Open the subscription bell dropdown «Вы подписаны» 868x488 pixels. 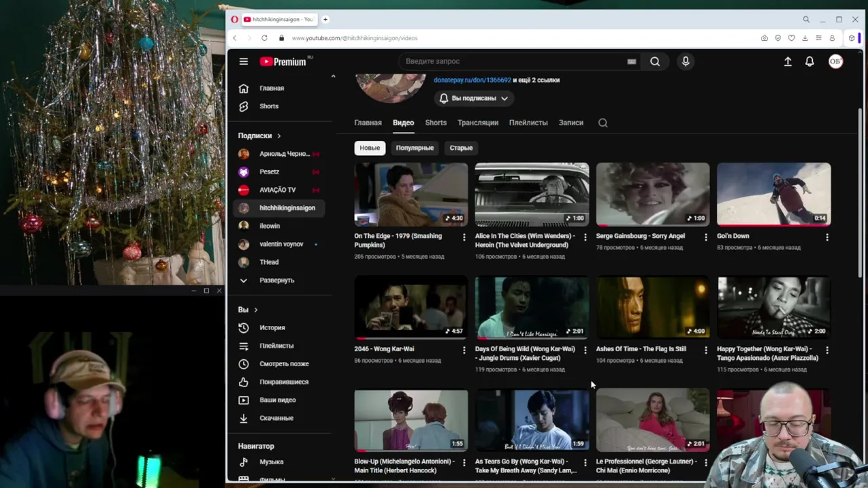click(474, 98)
